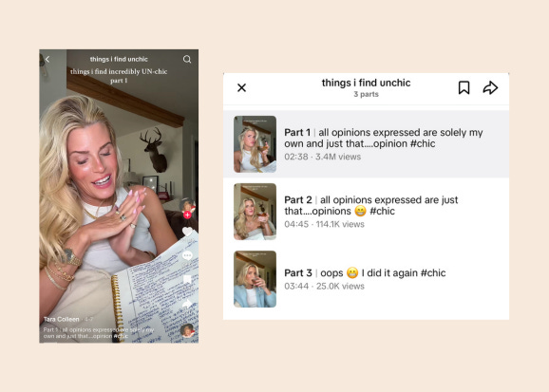The width and height of the screenshot is (549, 392).
Task: Open Part 2 video thumbnail
Action: pyautogui.click(x=255, y=212)
